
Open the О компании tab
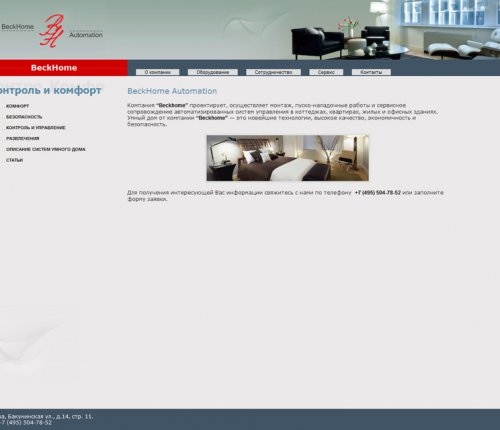[x=158, y=72]
